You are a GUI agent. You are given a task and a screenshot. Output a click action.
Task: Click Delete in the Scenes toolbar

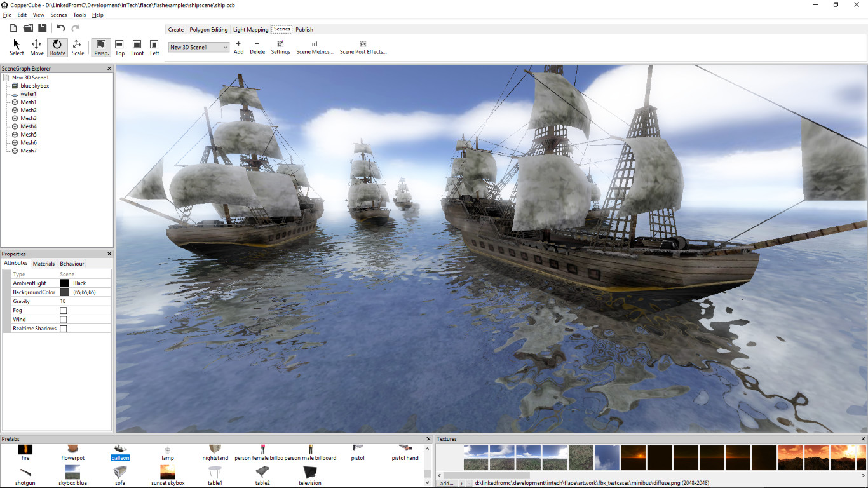(257, 47)
